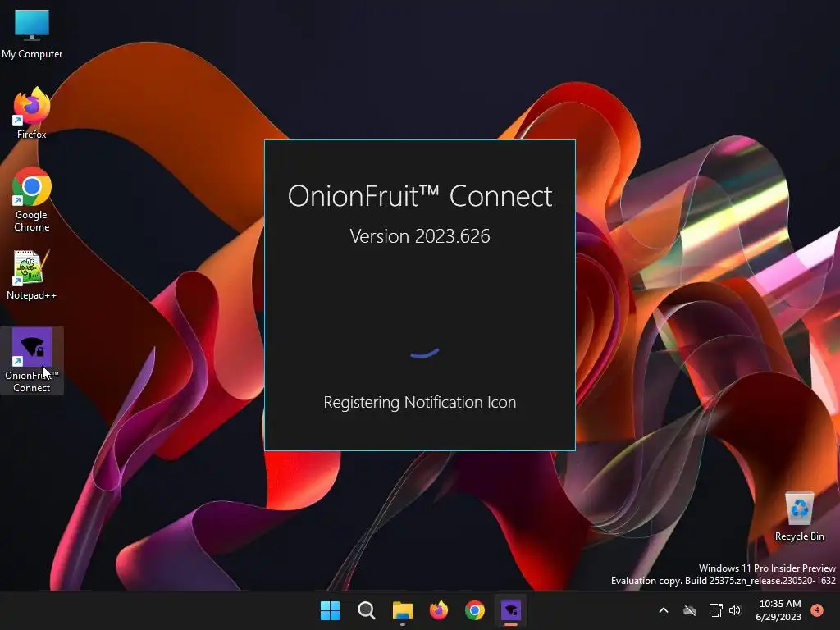Open the My Computer desktop icon

pos(32,34)
